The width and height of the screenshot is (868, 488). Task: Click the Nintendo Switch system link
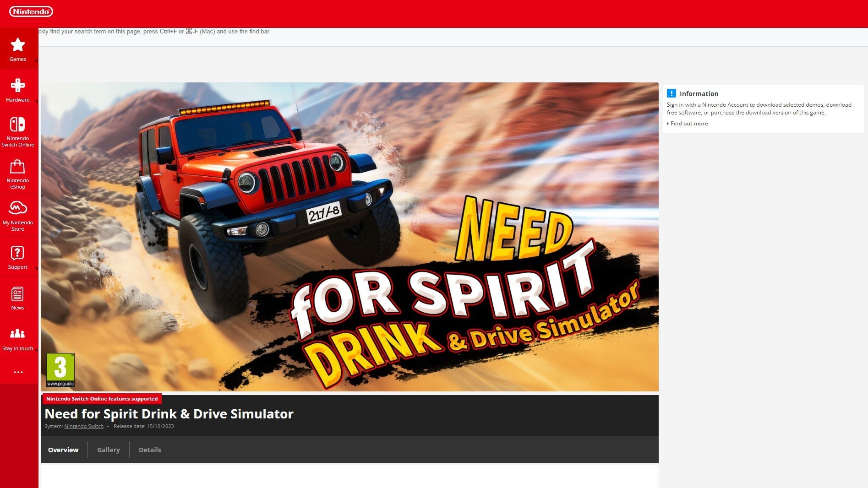(x=83, y=426)
